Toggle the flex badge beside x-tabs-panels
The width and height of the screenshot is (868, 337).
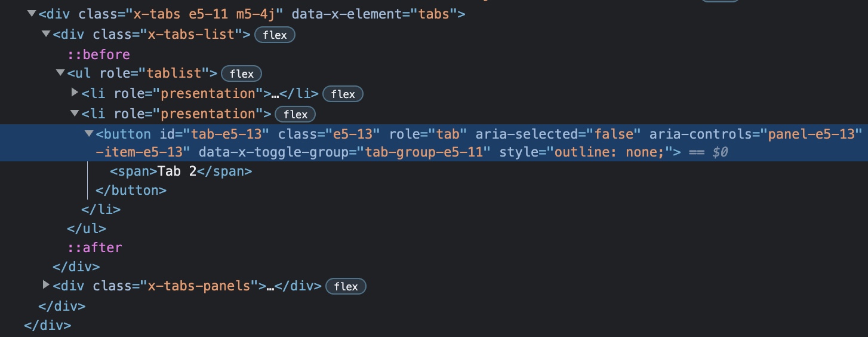(x=346, y=286)
